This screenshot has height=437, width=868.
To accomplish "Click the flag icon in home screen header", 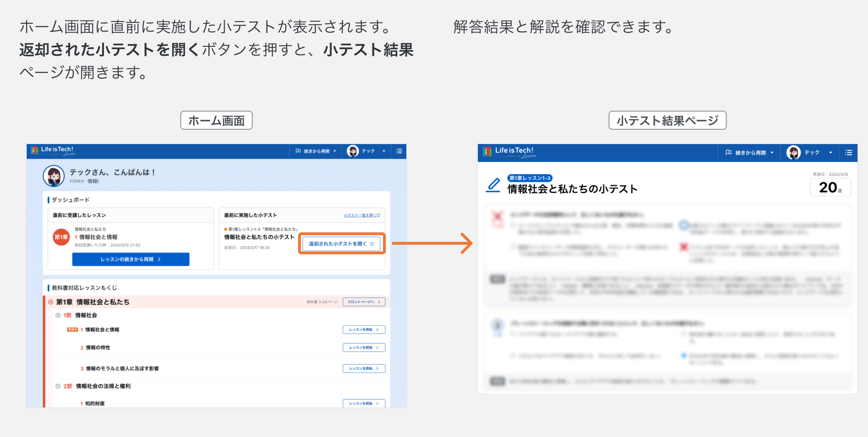I will 298,151.
